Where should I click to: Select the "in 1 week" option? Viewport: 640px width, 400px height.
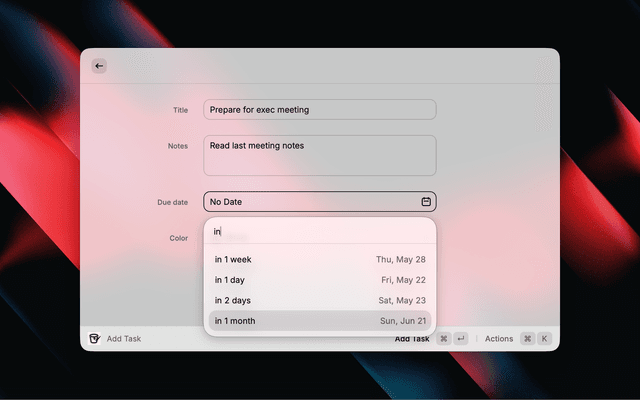(x=320, y=260)
